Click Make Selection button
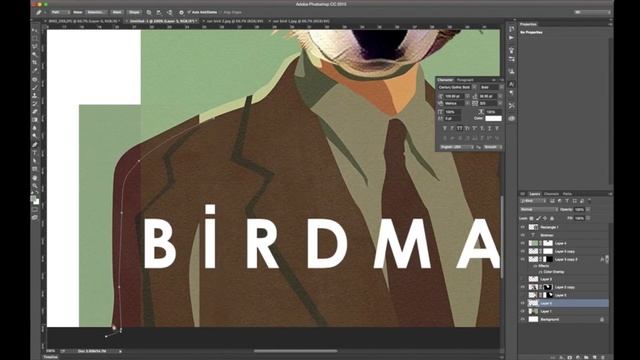 (96, 12)
